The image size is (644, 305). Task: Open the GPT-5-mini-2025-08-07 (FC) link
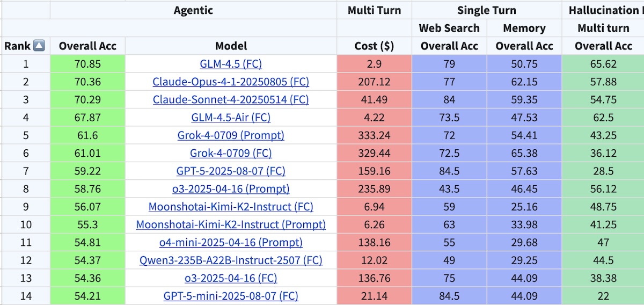click(x=231, y=296)
